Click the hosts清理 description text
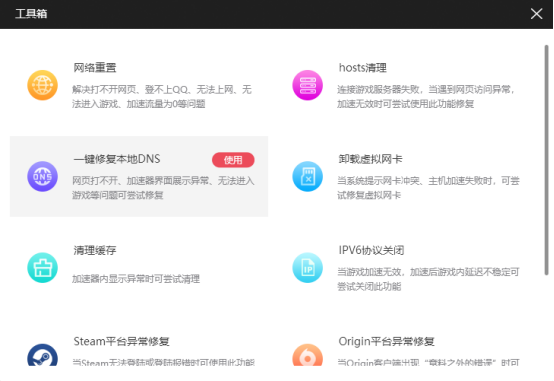554x381 pixels. [426, 96]
